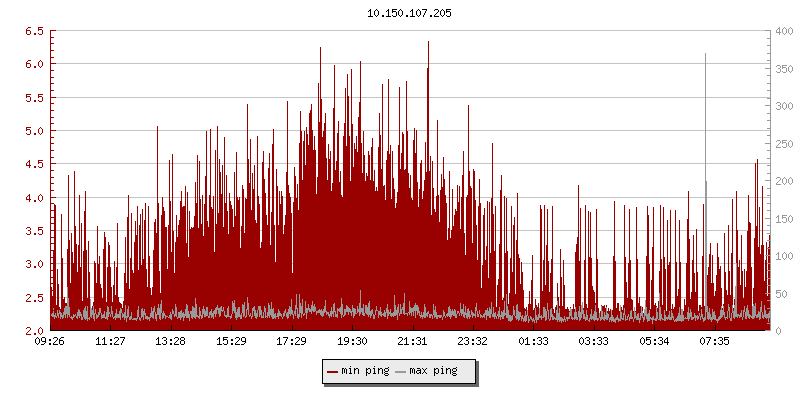Image resolution: width=800 pixels, height=400 pixels.
Task: Click the 17:29 time axis label
Action: [291, 341]
